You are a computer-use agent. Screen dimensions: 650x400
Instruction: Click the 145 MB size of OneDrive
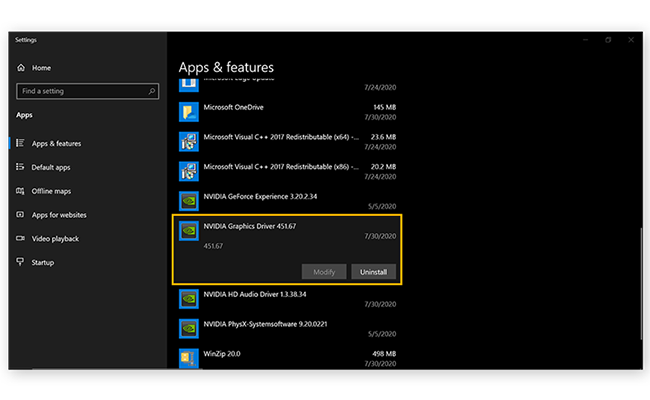point(384,107)
